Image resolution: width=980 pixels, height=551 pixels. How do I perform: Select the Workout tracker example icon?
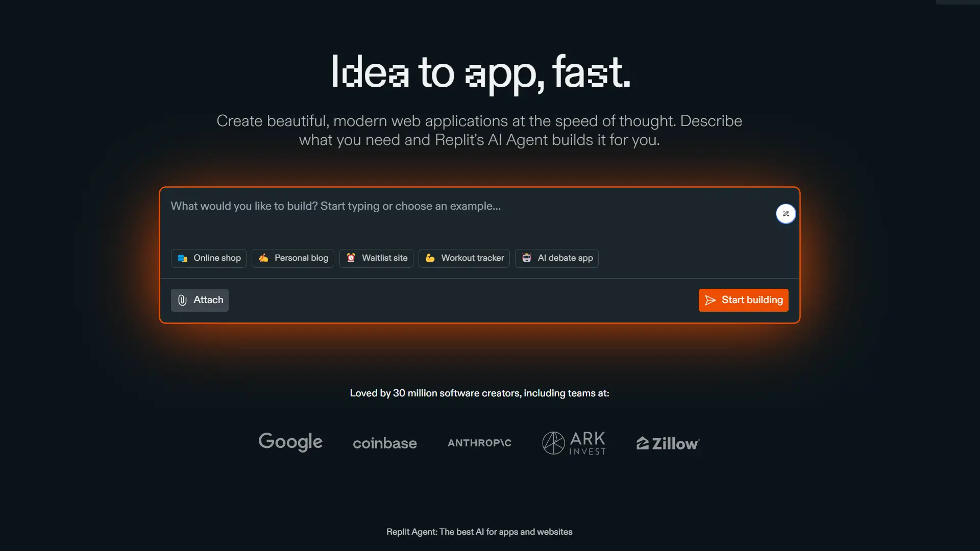pyautogui.click(x=429, y=258)
